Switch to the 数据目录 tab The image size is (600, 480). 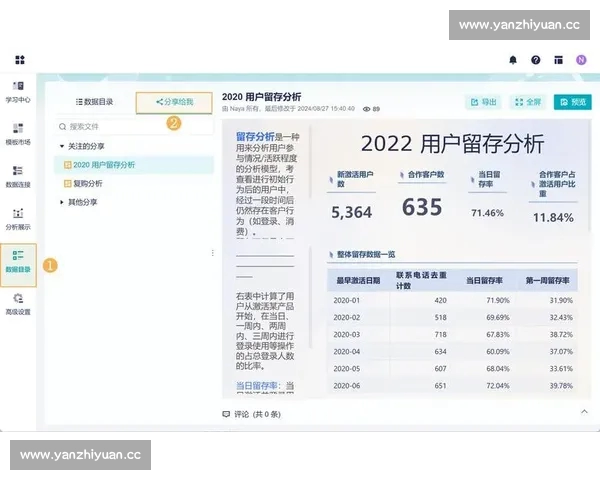[x=95, y=102]
